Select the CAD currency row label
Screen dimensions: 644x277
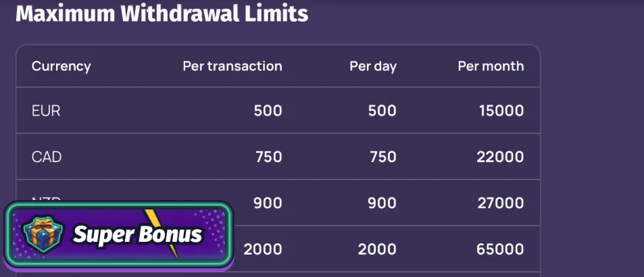pos(47,157)
